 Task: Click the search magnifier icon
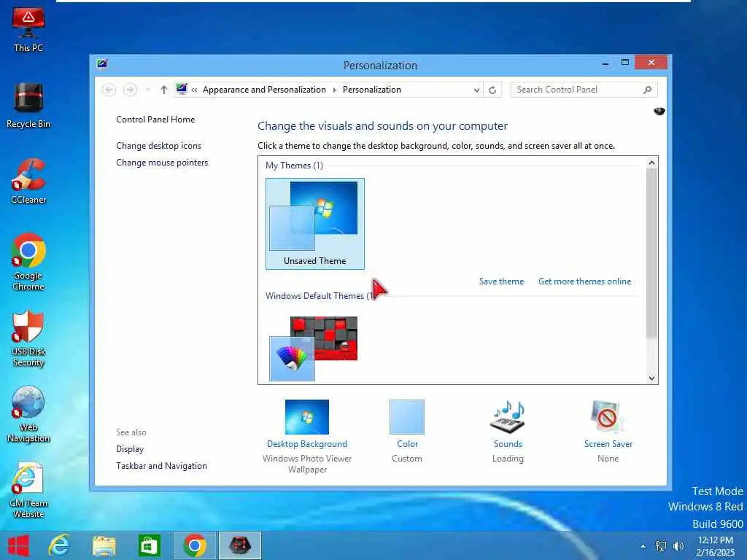coord(648,90)
